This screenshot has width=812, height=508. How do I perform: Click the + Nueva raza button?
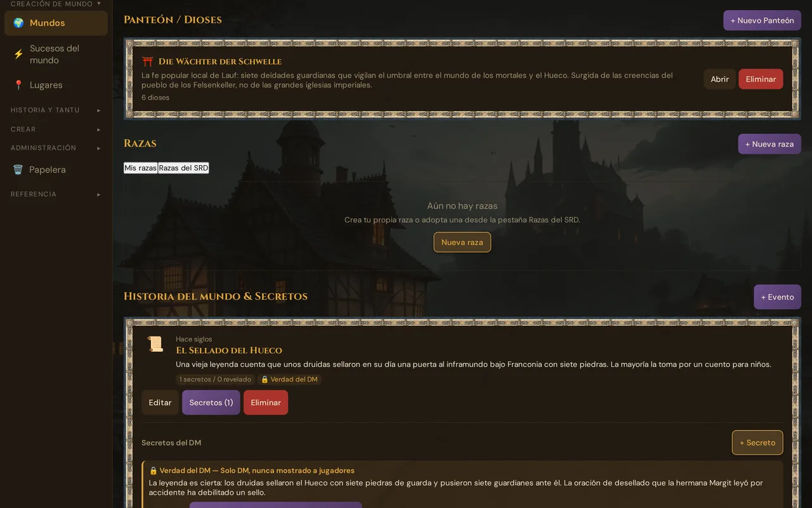(769, 144)
